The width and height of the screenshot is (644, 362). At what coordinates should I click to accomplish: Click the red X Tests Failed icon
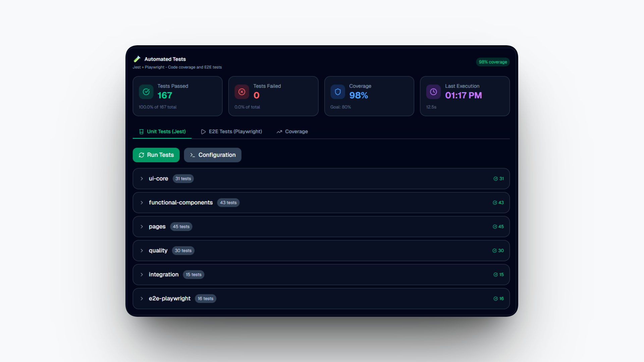pos(242,92)
